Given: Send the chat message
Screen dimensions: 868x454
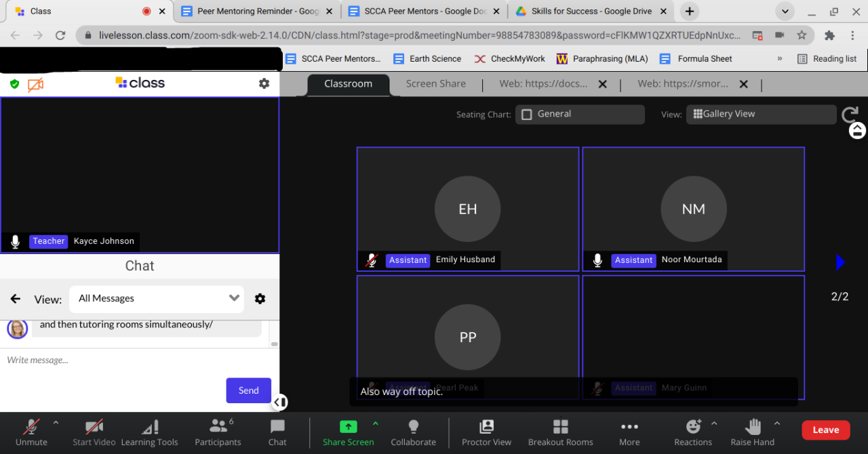Looking at the screenshot, I should point(248,390).
